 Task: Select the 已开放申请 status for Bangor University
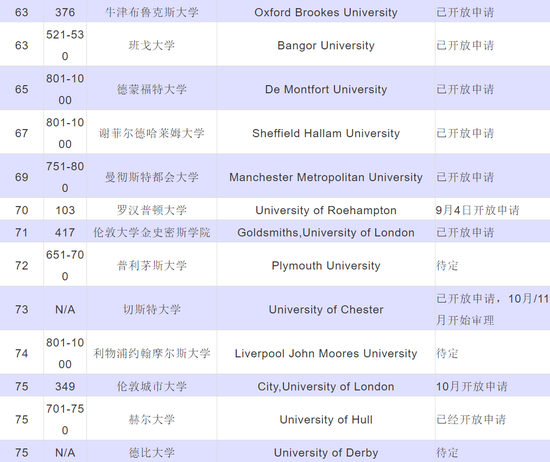pos(465,45)
